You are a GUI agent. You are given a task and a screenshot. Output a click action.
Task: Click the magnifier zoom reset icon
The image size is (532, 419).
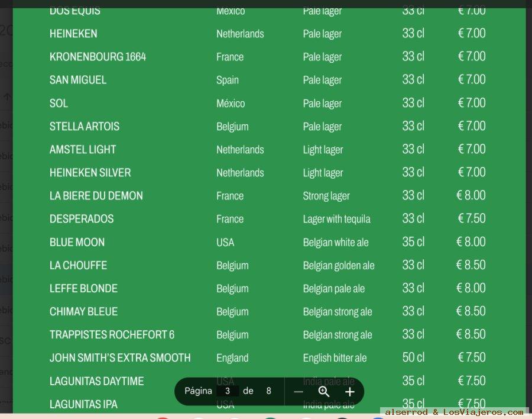click(x=324, y=392)
